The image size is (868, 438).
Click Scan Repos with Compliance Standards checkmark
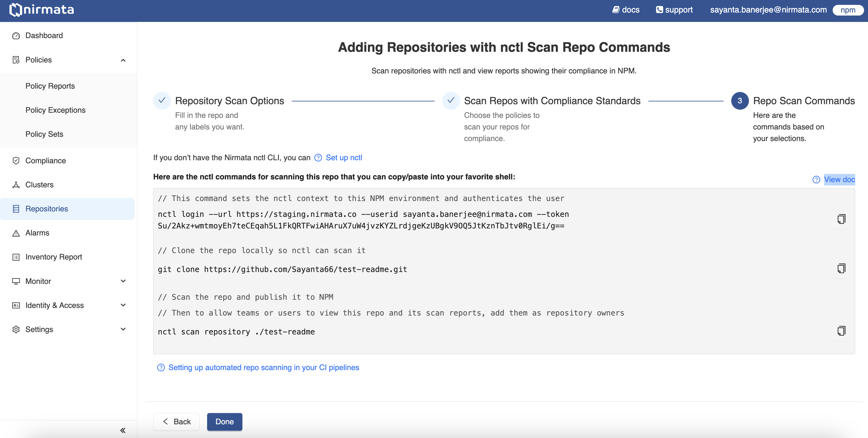pos(451,101)
